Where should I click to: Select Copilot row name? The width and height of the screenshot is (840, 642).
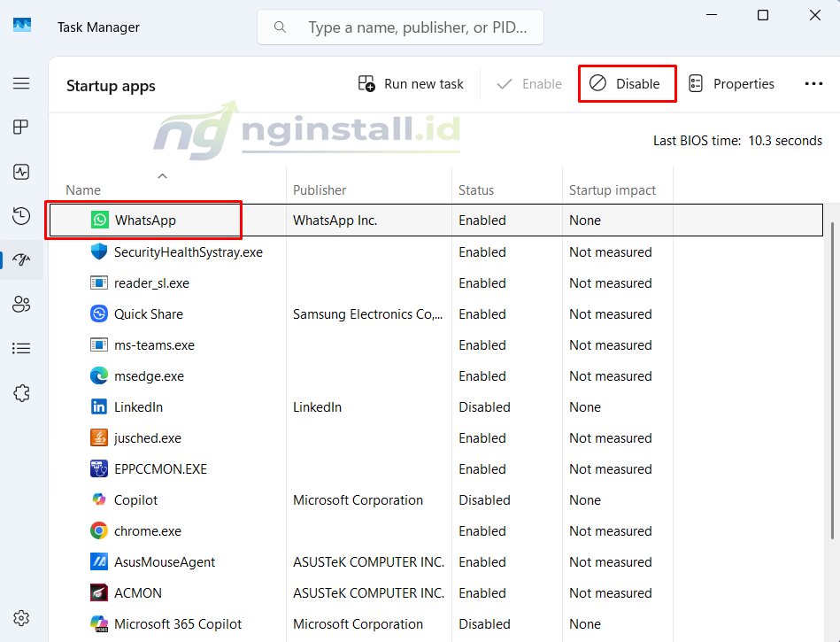click(x=135, y=500)
